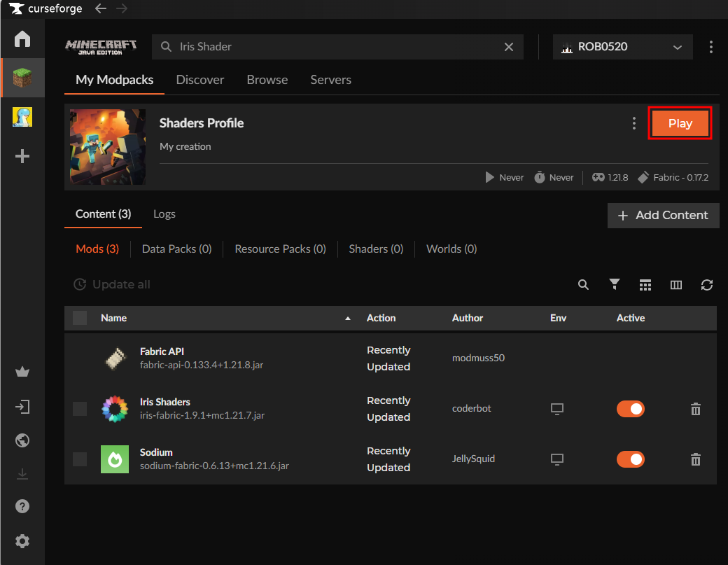The height and width of the screenshot is (565, 728).
Task: Open the crown premium icon in sidebar
Action: pyautogui.click(x=22, y=372)
